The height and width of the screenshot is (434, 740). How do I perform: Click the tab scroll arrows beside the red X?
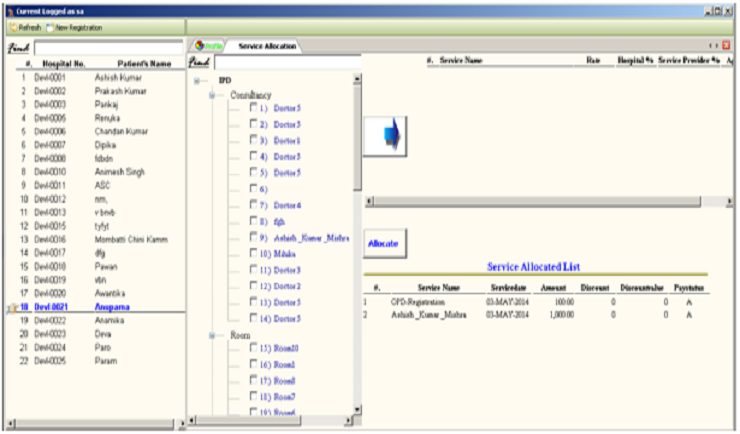pyautogui.click(x=713, y=46)
